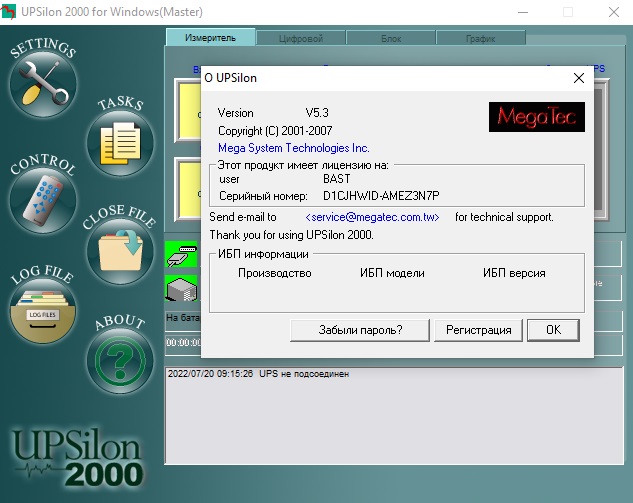Screen dimensions: 633x503
Task: Click the About question mark icon
Action: (x=120, y=360)
